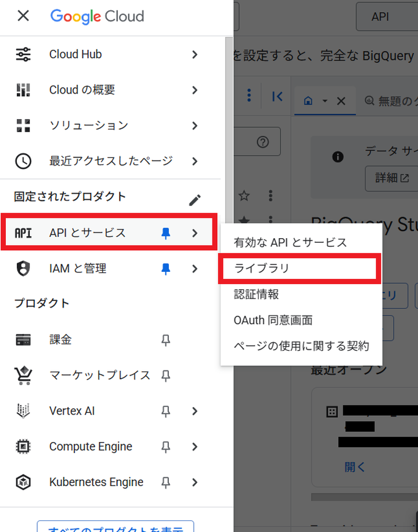The image size is (418, 532).
Task: Pin Compute Engine to pinned products
Action: [166, 447]
